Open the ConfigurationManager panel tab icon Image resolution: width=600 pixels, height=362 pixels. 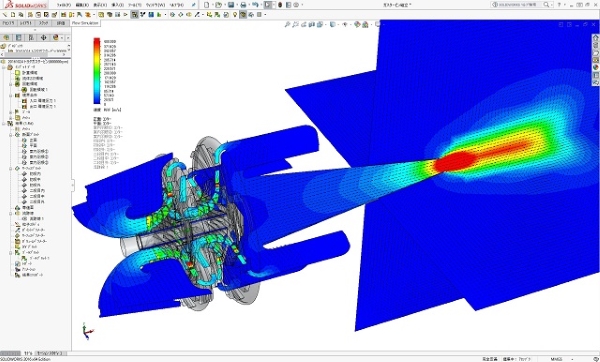click(31, 38)
